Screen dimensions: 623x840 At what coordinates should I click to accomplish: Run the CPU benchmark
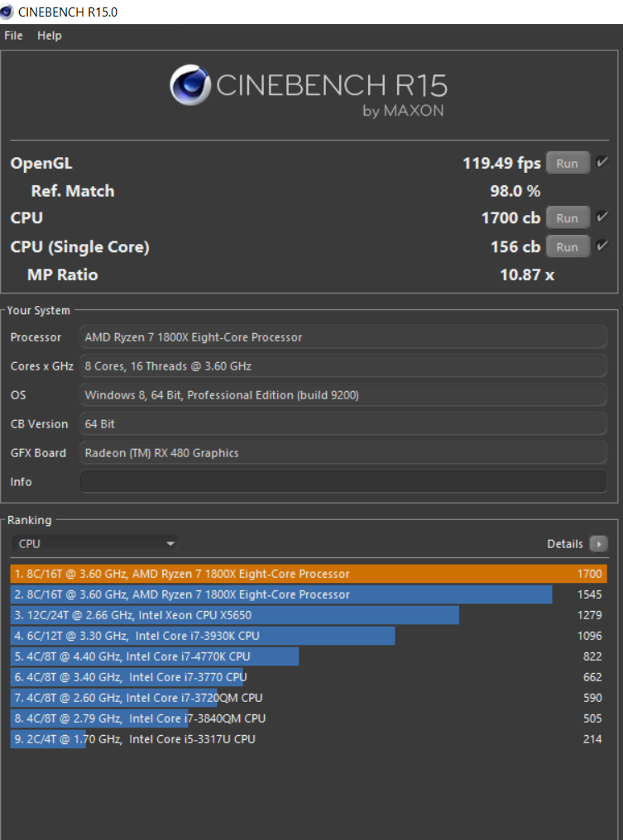[x=568, y=218]
